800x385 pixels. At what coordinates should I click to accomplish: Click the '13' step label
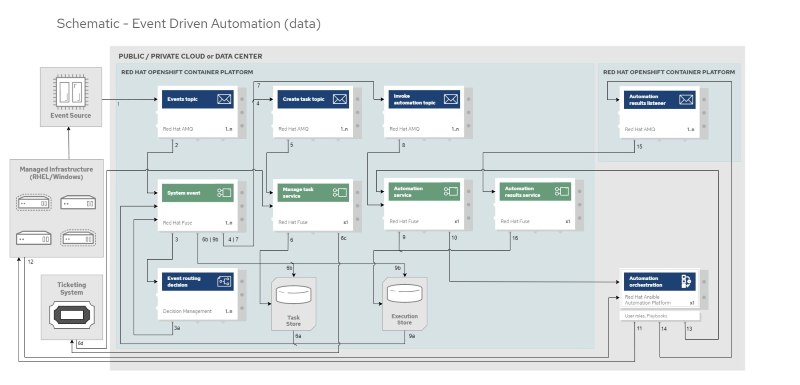tap(689, 329)
